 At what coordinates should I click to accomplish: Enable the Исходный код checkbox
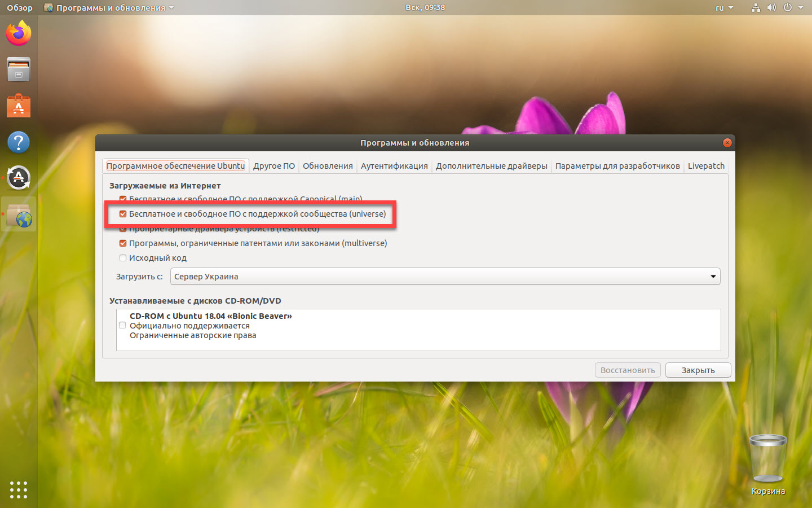(123, 258)
